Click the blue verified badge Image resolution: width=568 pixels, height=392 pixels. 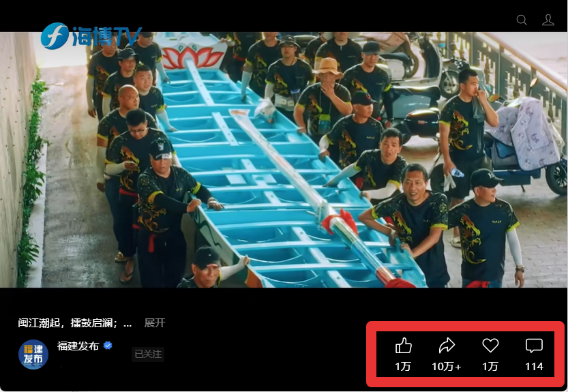108,346
